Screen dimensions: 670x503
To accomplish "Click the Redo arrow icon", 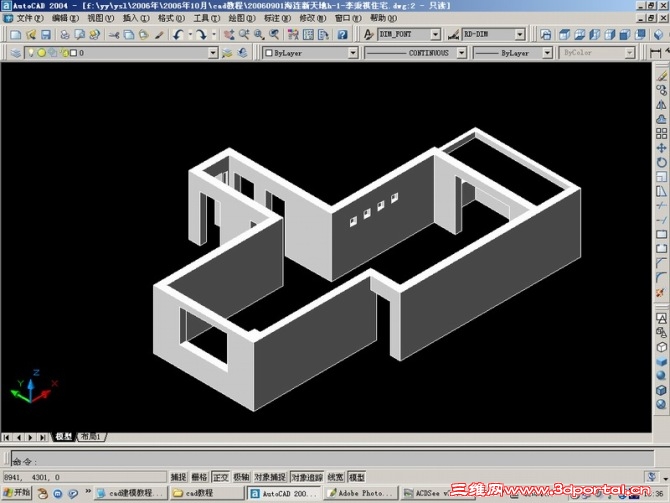I will tap(201, 35).
